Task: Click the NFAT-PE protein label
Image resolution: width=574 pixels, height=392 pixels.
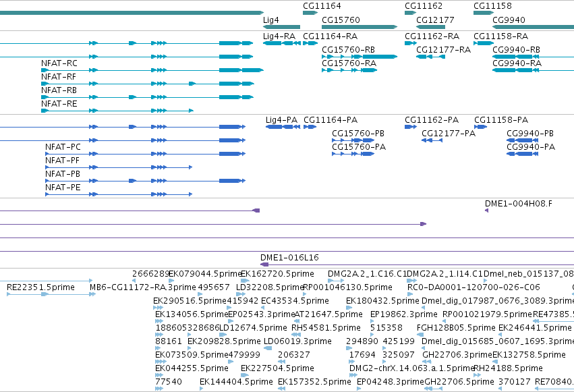Action: 63,188
